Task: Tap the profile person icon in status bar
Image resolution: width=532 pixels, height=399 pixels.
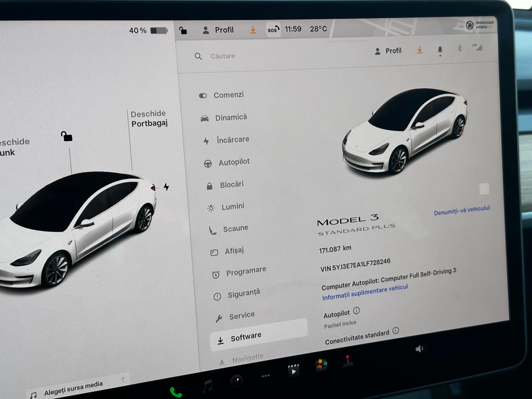Action: click(x=206, y=30)
